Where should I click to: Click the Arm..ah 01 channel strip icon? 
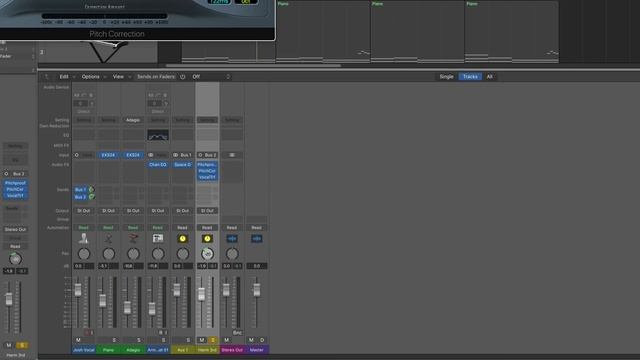point(158,238)
